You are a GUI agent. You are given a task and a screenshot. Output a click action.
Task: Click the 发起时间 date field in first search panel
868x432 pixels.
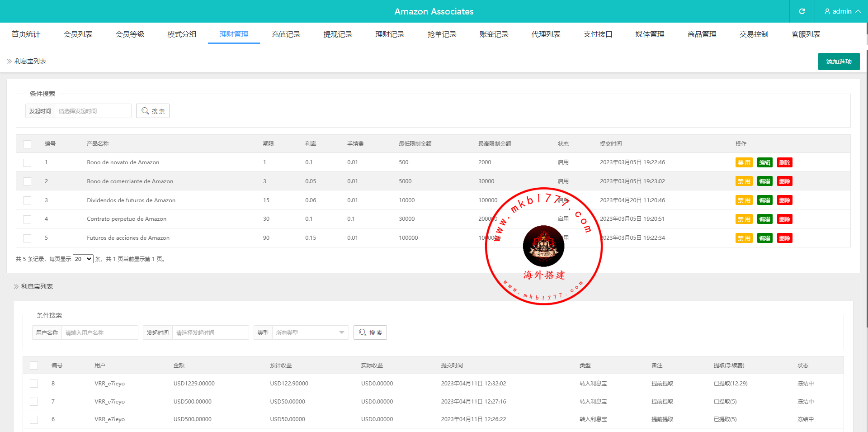(93, 111)
